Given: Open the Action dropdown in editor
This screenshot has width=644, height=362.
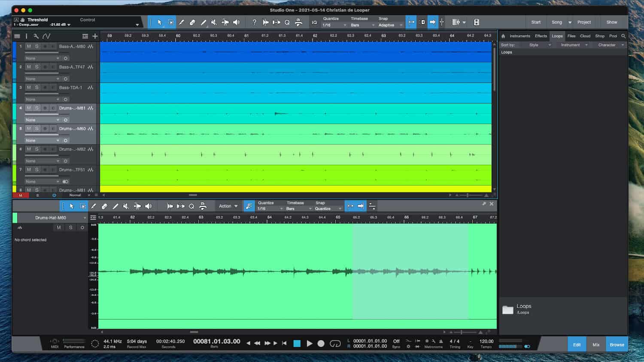Looking at the screenshot, I should 228,206.
